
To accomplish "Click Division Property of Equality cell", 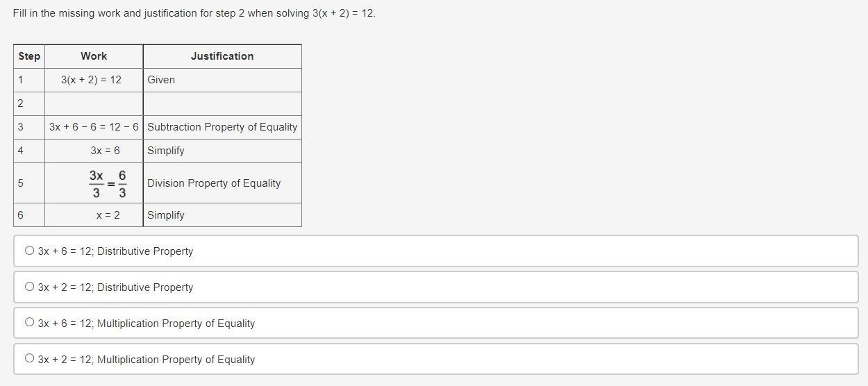I will (x=214, y=183).
